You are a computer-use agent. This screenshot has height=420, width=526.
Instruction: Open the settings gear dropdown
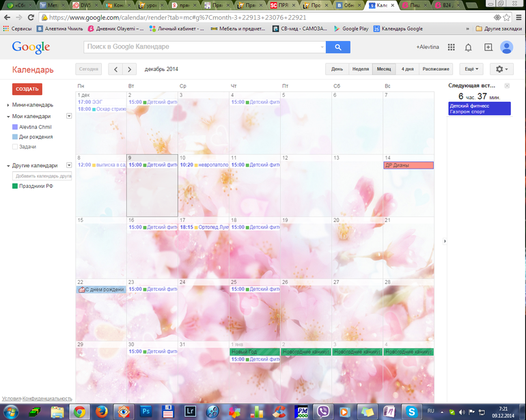[503, 69]
